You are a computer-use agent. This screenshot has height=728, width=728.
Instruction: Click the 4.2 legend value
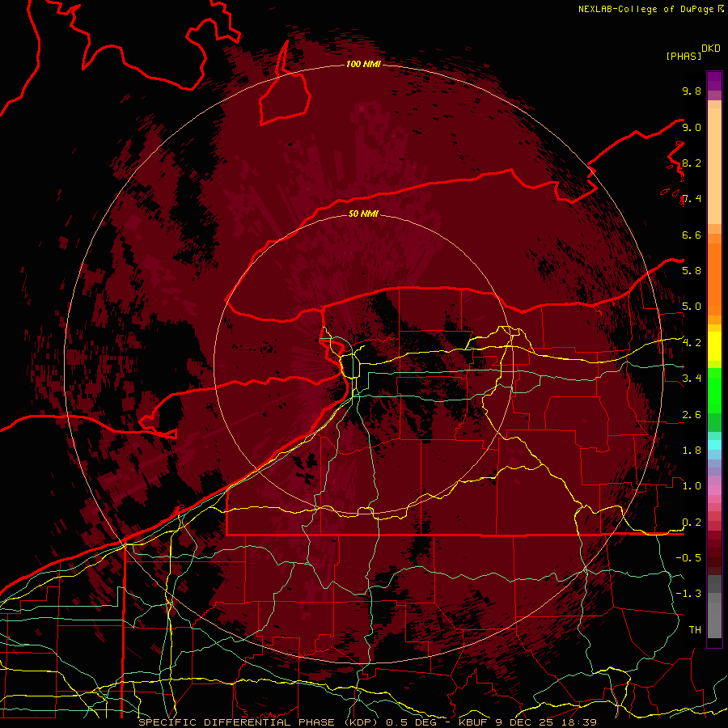click(692, 343)
